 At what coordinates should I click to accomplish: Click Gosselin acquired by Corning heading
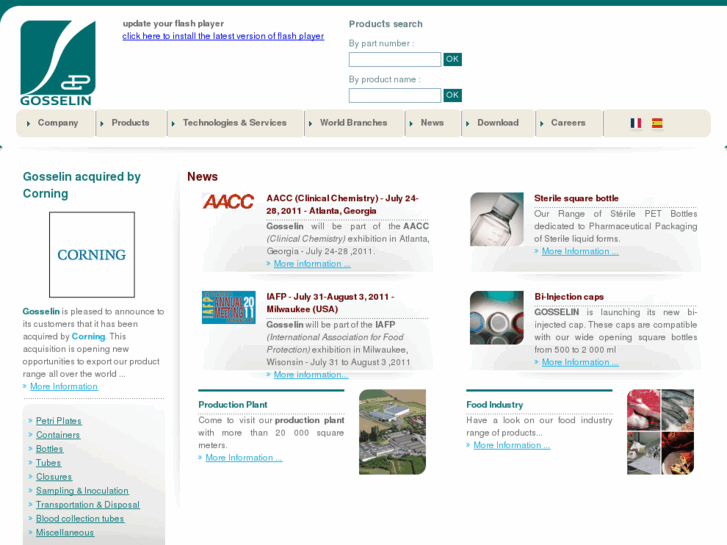[x=82, y=185]
